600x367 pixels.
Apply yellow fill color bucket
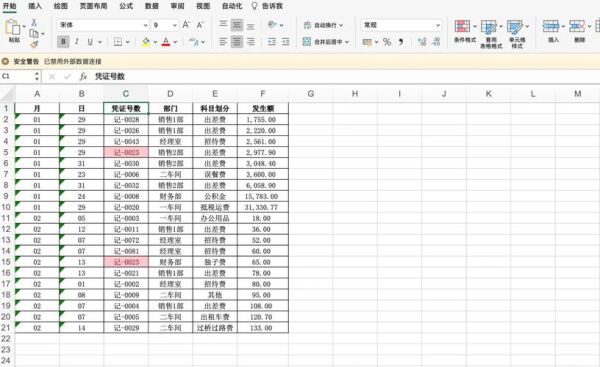146,42
